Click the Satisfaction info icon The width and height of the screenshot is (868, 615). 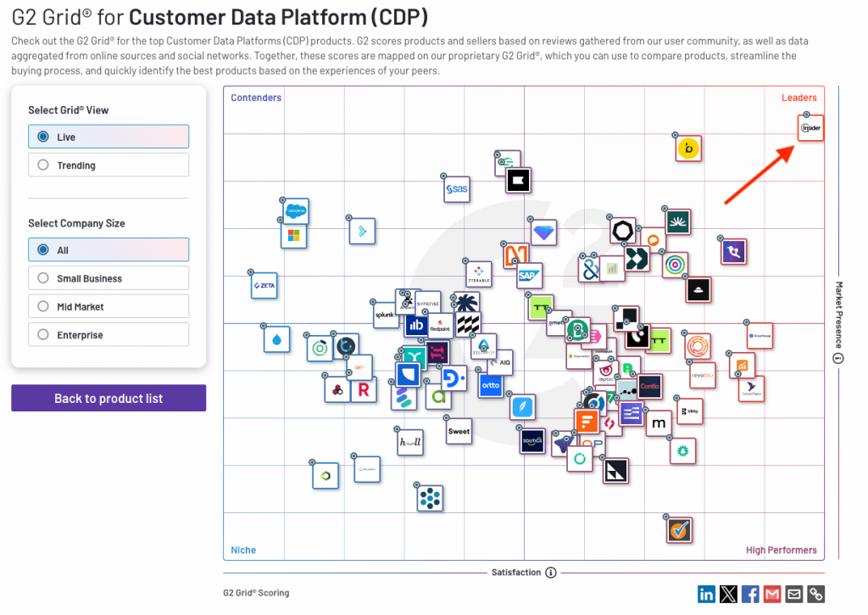click(551, 573)
